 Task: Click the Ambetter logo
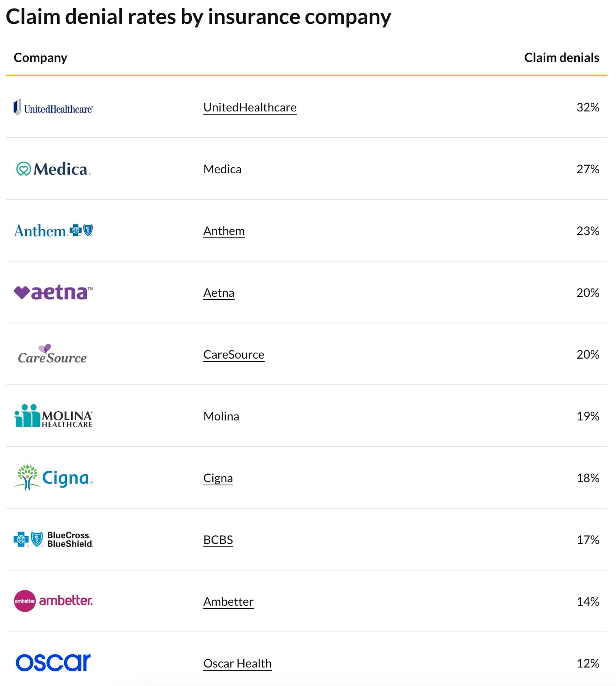click(53, 601)
